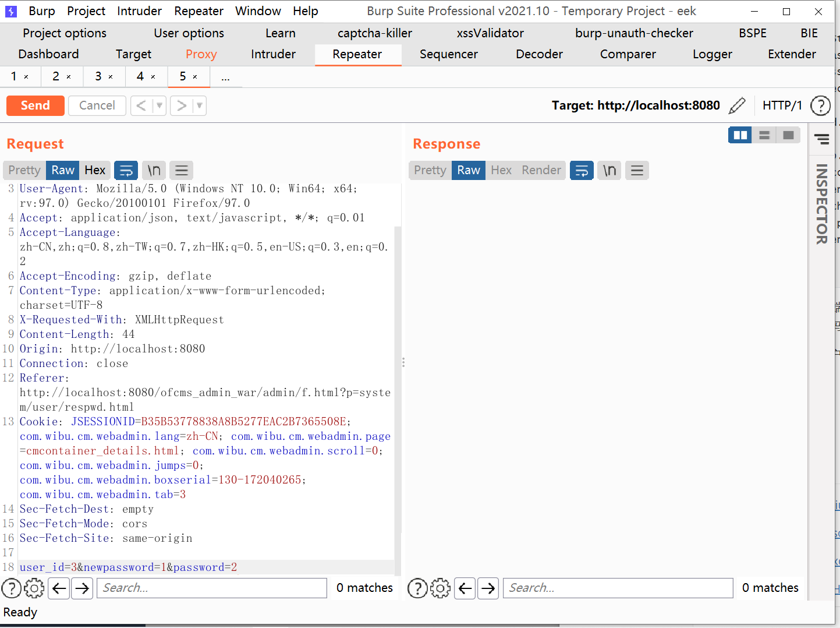
Task: Open request search help icon
Action: point(11,588)
